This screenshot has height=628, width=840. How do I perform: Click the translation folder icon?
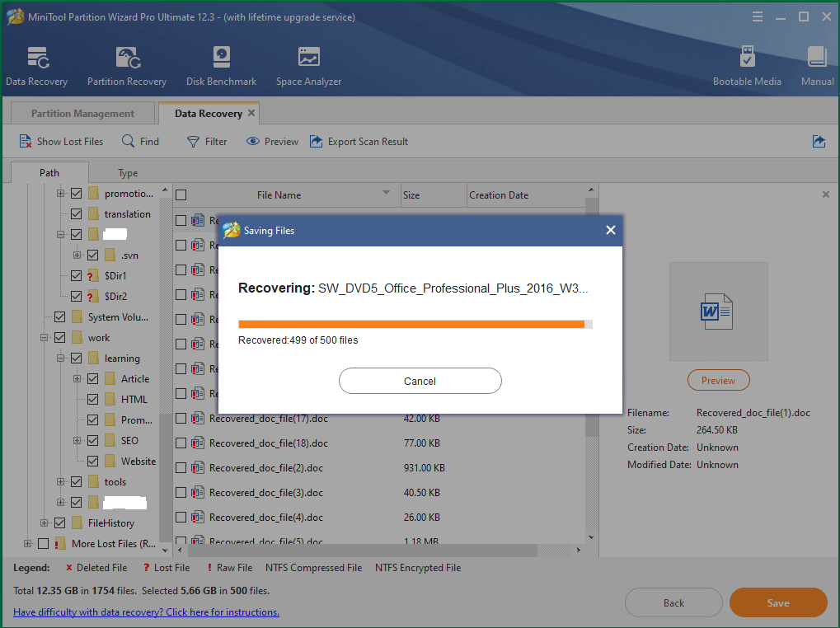click(x=94, y=214)
